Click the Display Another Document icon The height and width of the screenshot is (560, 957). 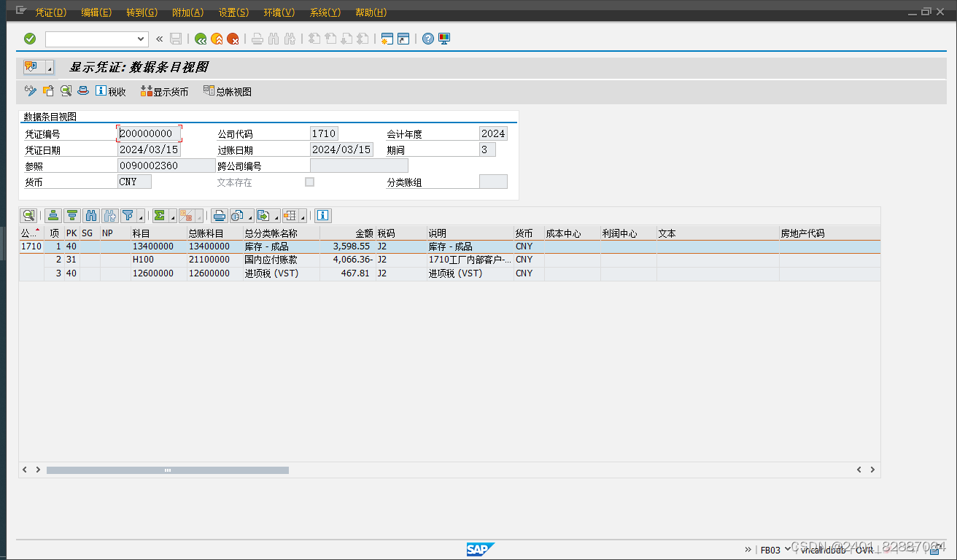tap(48, 91)
